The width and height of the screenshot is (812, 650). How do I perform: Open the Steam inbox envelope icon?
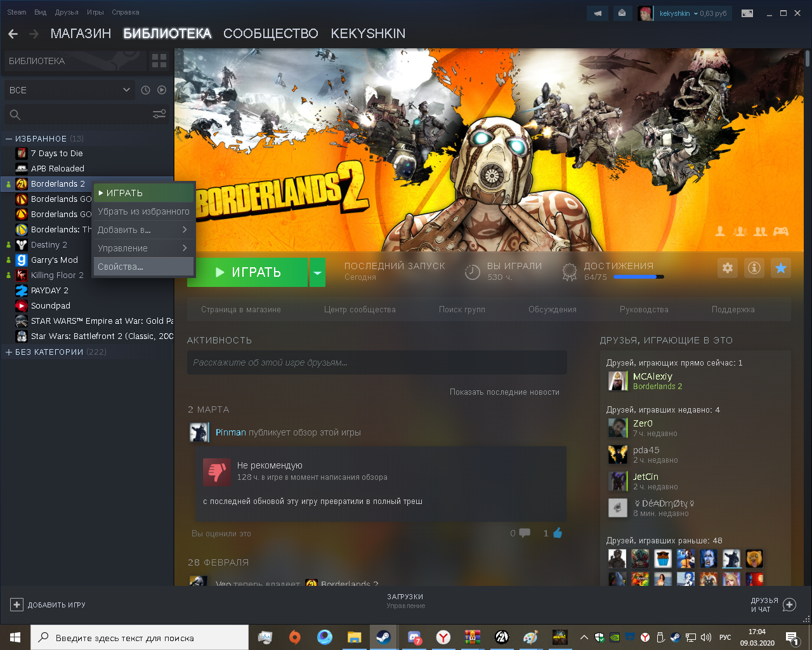[622, 13]
